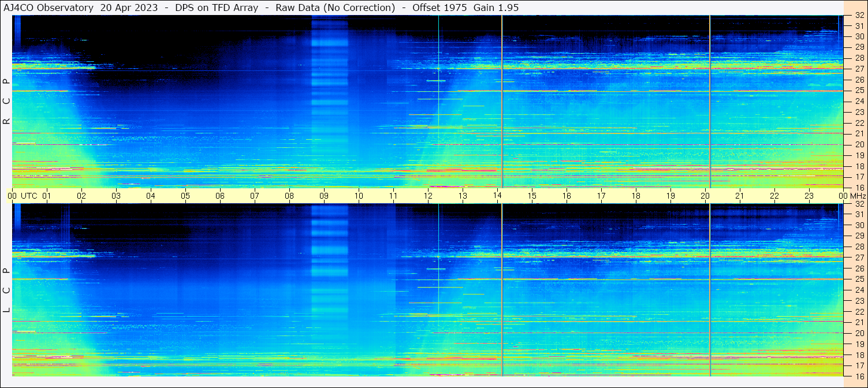This screenshot has width=868, height=388.
Task: Click 19 MHz label on LCP panel
Action: (859, 344)
